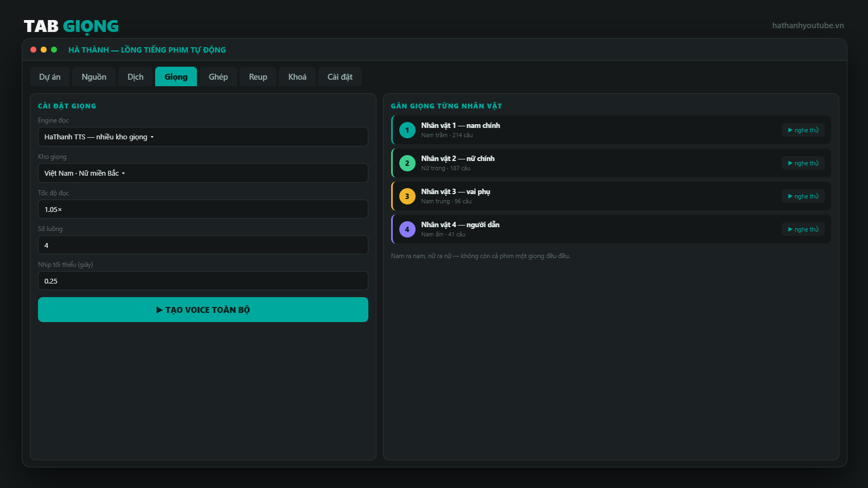Viewport: 868px width, 488px height.
Task: Open the Reup tab
Action: click(x=258, y=77)
